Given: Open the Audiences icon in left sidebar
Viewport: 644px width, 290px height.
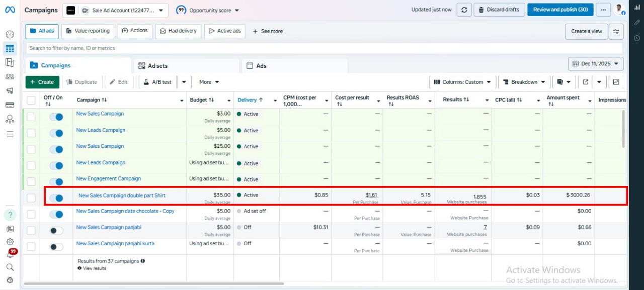Looking at the screenshot, I should click(x=10, y=77).
